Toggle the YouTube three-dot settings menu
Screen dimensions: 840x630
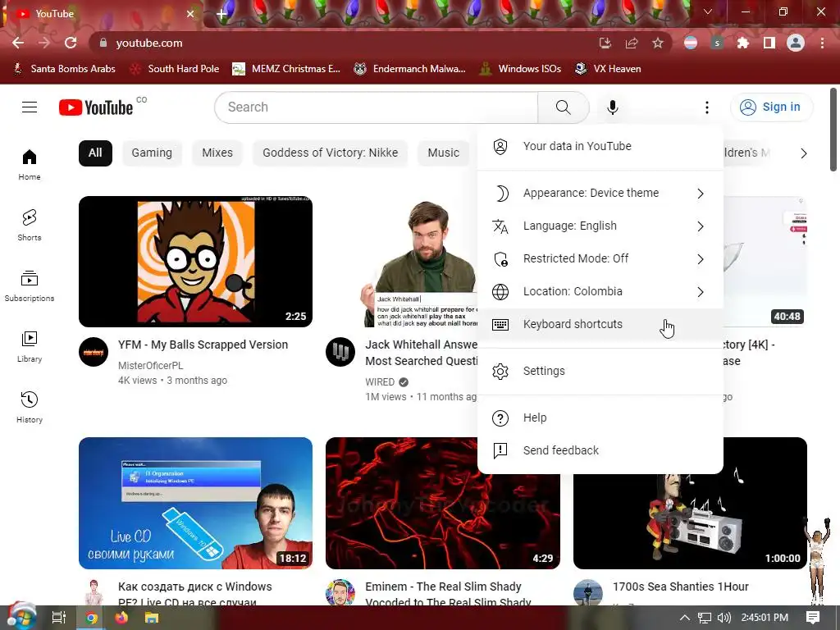point(706,107)
